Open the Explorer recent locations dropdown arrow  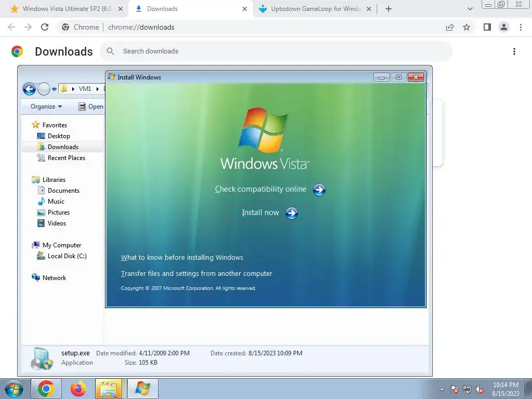(x=54, y=89)
